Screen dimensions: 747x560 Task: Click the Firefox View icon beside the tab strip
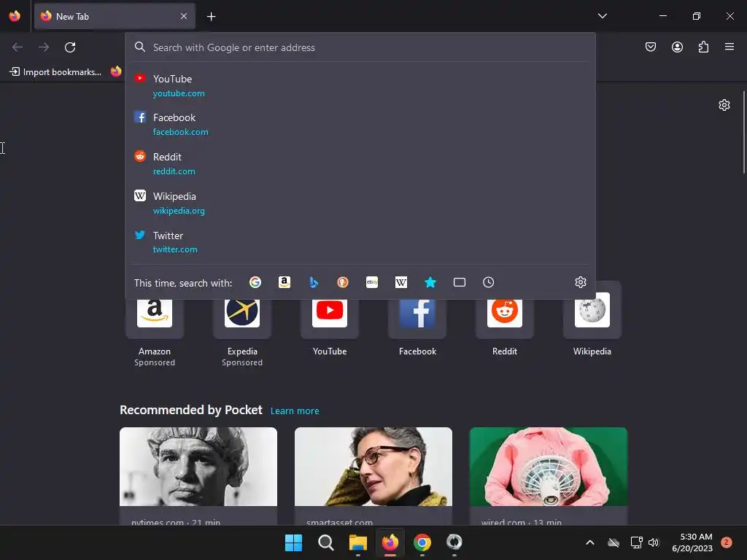(15, 16)
